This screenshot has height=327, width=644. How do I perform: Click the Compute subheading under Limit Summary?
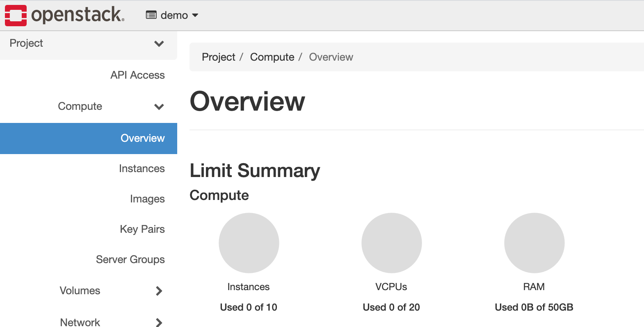pyautogui.click(x=219, y=195)
